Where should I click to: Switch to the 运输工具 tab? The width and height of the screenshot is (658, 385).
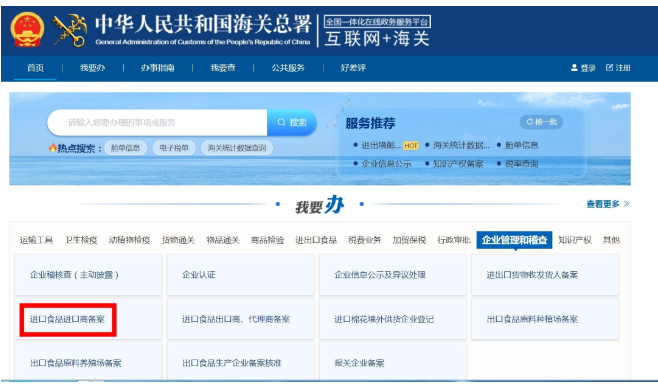tap(36, 240)
